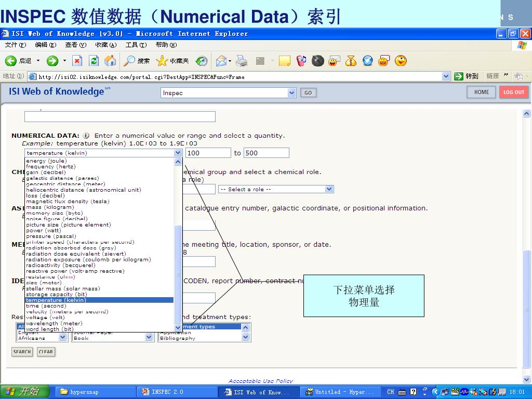Switch to Untitled - Hyper... taskbar item

pos(341,392)
